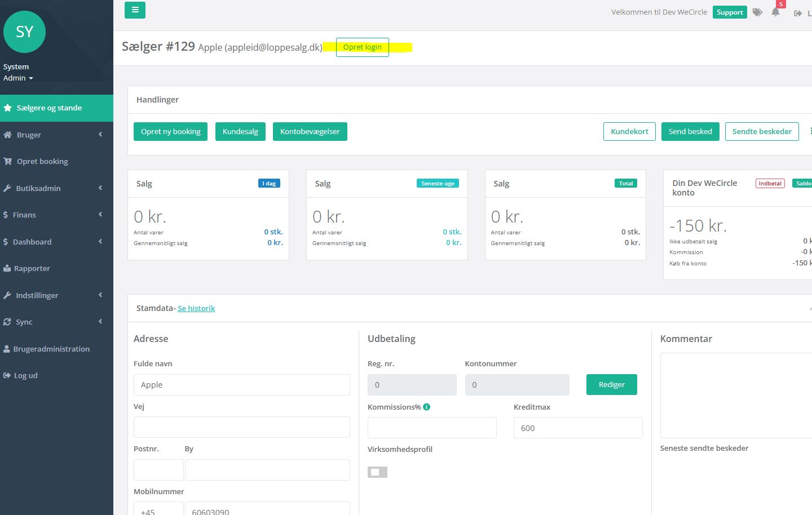Viewport: 812px width, 515px height.
Task: Focus the By city input field
Action: pos(267,470)
